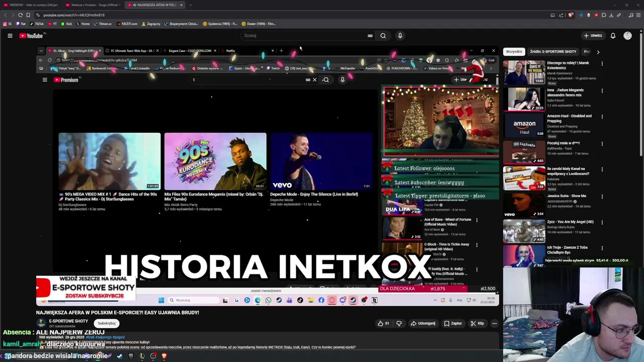Click the Windows Start button in the taskbar
This screenshot has width=644, height=362.
pyautogui.click(x=161, y=300)
